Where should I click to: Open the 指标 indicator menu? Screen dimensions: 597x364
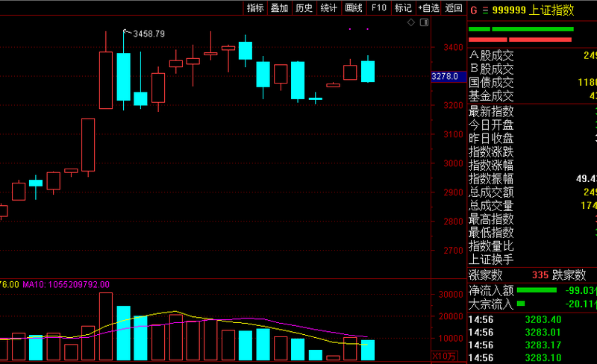pyautogui.click(x=255, y=8)
